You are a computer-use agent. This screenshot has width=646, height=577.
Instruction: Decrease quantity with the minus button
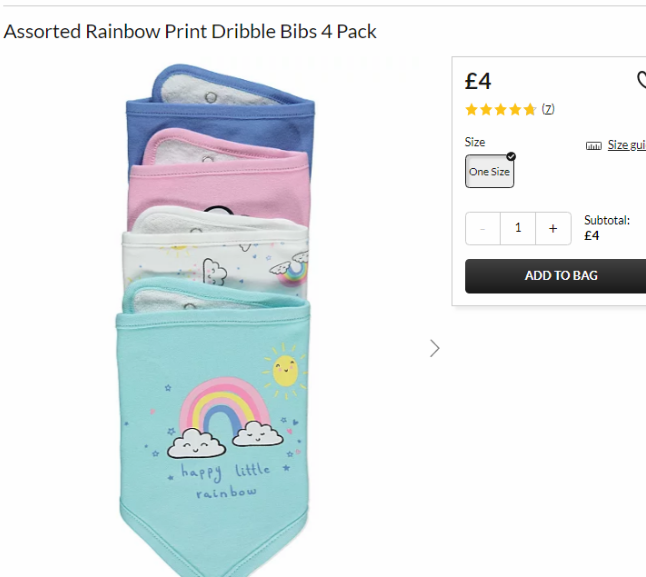click(x=483, y=229)
